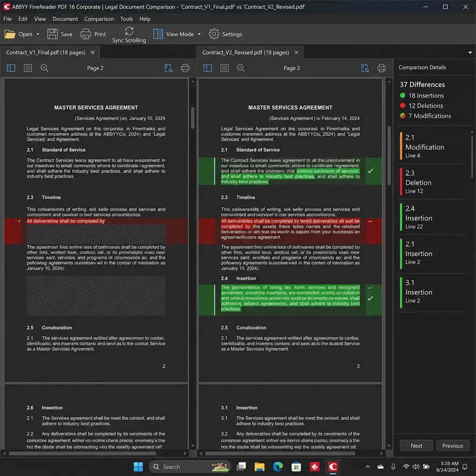Switch to Contract_V2_Revised.pdf tab
The height and width of the screenshot is (476, 476).
tap(245, 53)
